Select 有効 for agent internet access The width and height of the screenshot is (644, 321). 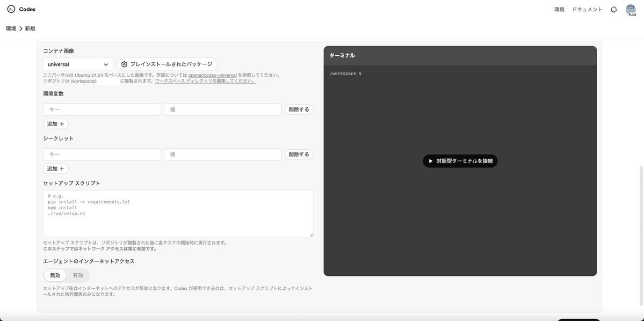tap(78, 275)
